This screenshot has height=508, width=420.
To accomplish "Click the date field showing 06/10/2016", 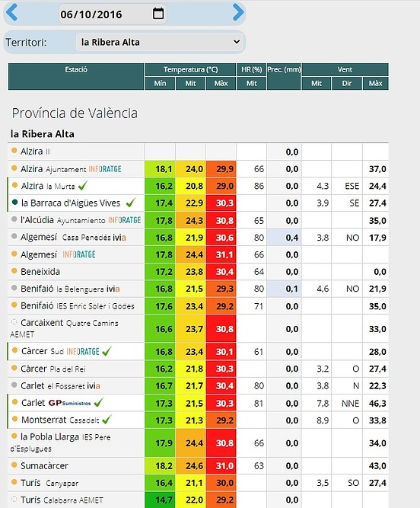I will (113, 14).
